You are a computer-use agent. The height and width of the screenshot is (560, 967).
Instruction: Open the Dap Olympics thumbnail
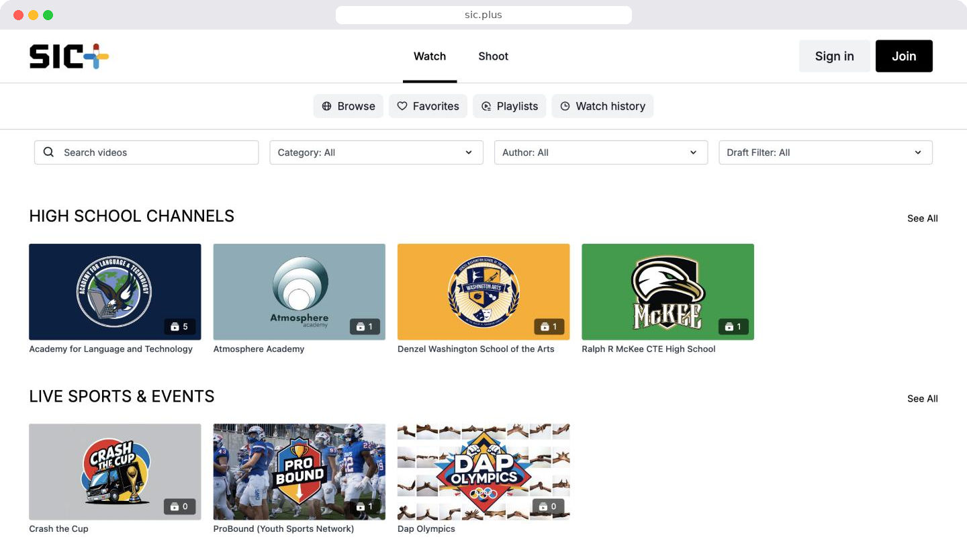(x=483, y=472)
